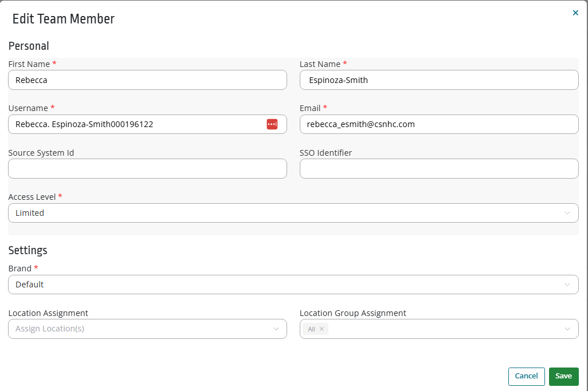588x391 pixels.
Task: Click the LastPass autofill icon in Username field
Action: 272,124
